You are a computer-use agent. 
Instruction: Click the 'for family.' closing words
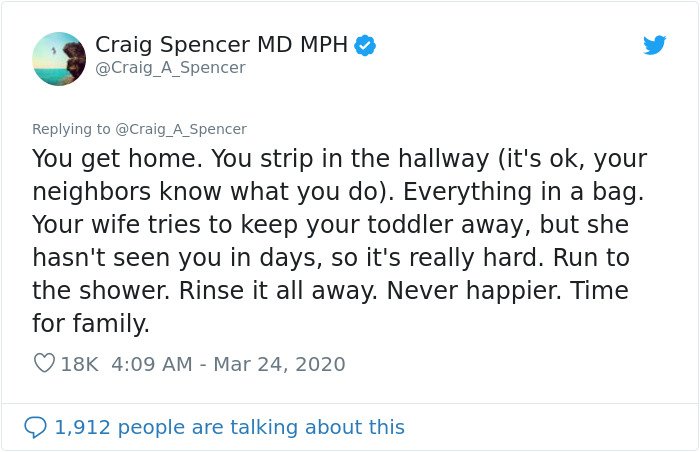[91, 323]
